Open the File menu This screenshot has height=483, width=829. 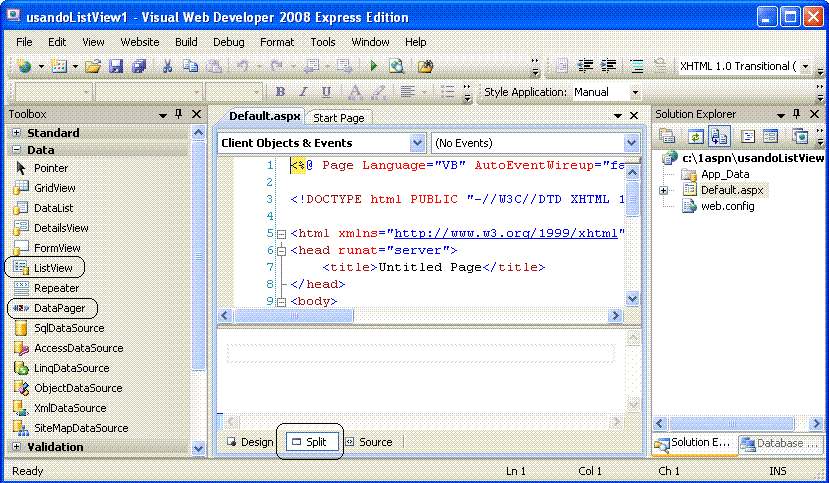pos(24,42)
